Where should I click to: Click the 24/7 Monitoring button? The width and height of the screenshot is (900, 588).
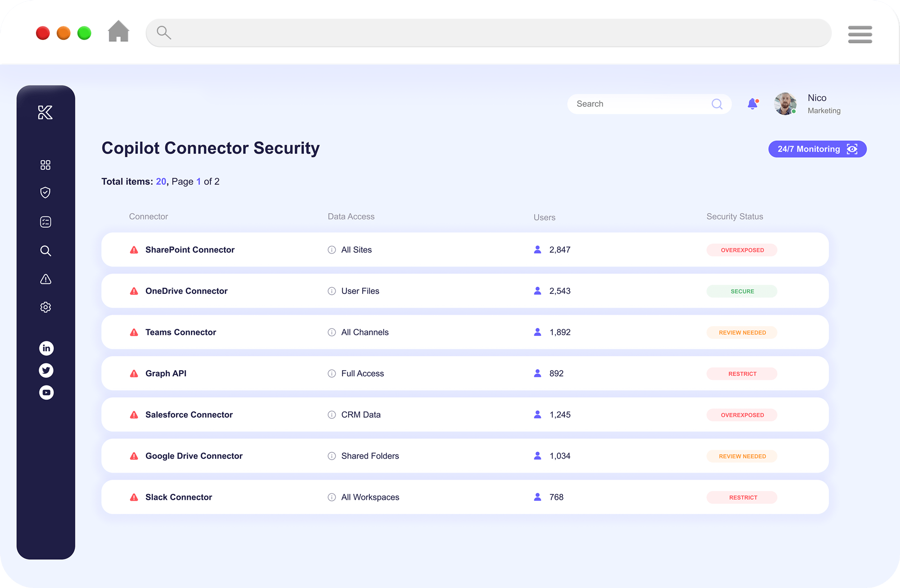(817, 149)
